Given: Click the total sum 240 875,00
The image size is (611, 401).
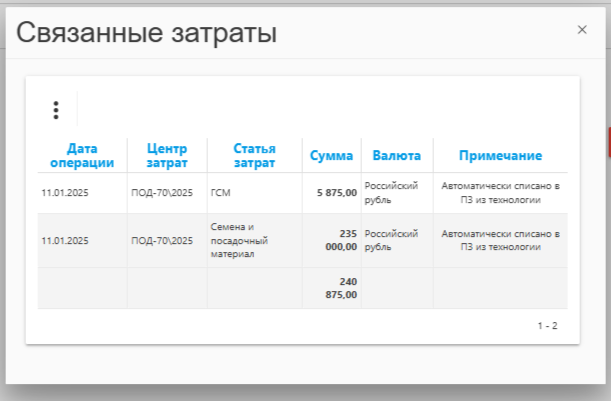Looking at the screenshot, I should pyautogui.click(x=340, y=288).
